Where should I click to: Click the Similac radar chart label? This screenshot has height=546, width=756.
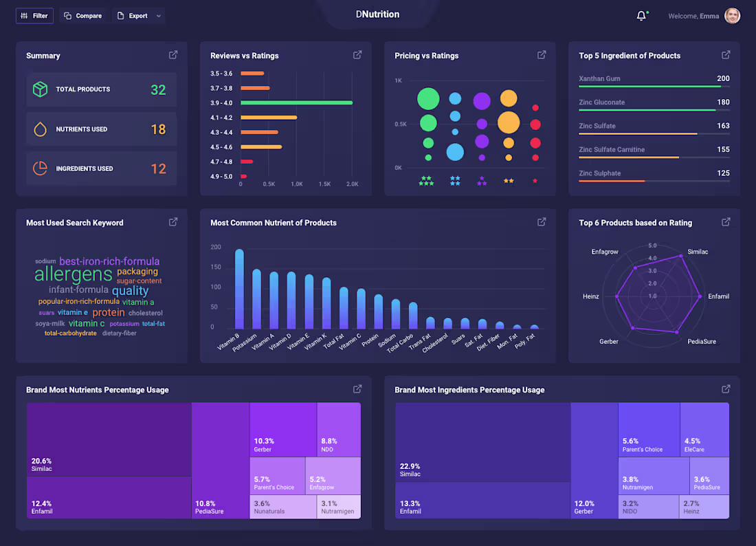(698, 252)
